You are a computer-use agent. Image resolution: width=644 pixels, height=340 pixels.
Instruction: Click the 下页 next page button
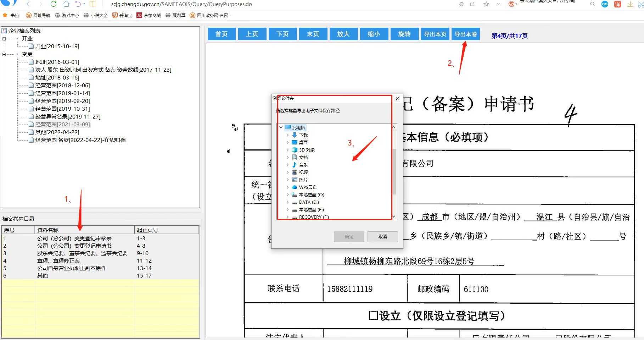click(282, 34)
